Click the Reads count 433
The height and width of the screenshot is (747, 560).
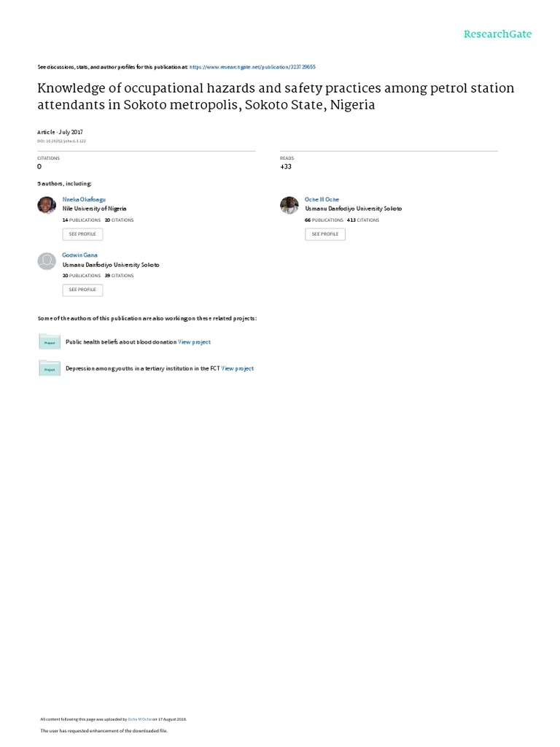(286, 167)
